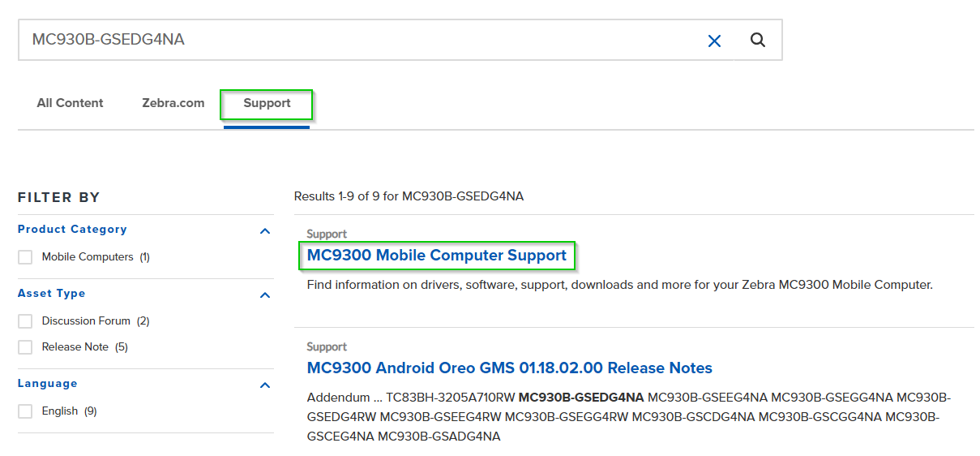Select the English language checkbox

click(25, 411)
